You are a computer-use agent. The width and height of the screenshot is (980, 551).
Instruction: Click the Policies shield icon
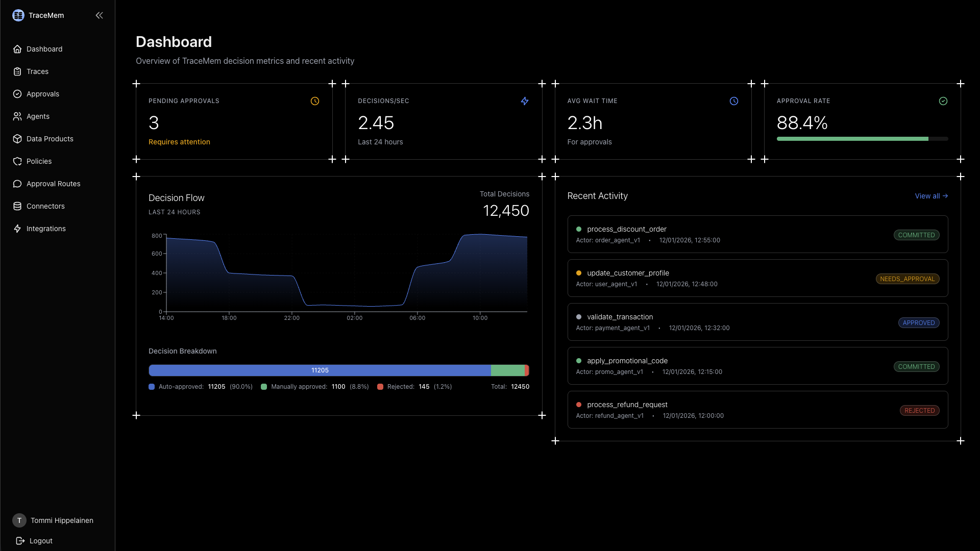pyautogui.click(x=17, y=161)
